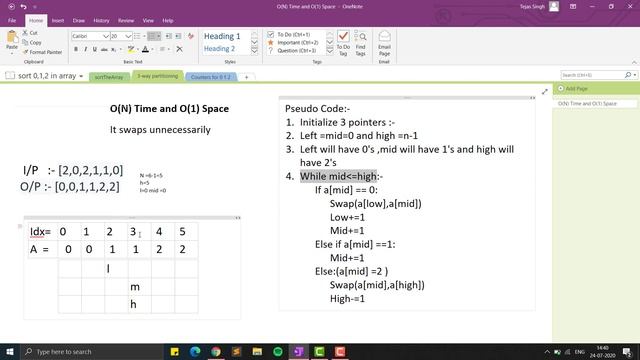Image resolution: width=640 pixels, height=360 pixels.
Task: Open the font name dropdown
Action: click(x=106, y=36)
